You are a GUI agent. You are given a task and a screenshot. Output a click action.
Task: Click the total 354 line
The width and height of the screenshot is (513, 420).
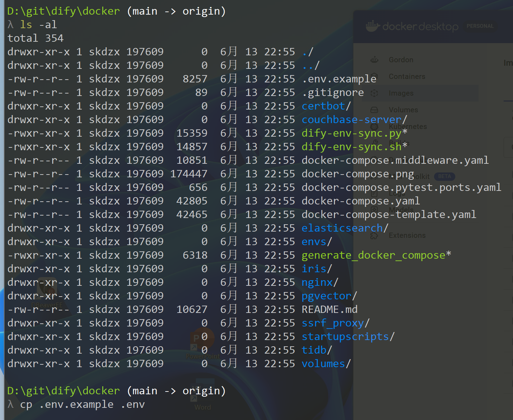[35, 38]
